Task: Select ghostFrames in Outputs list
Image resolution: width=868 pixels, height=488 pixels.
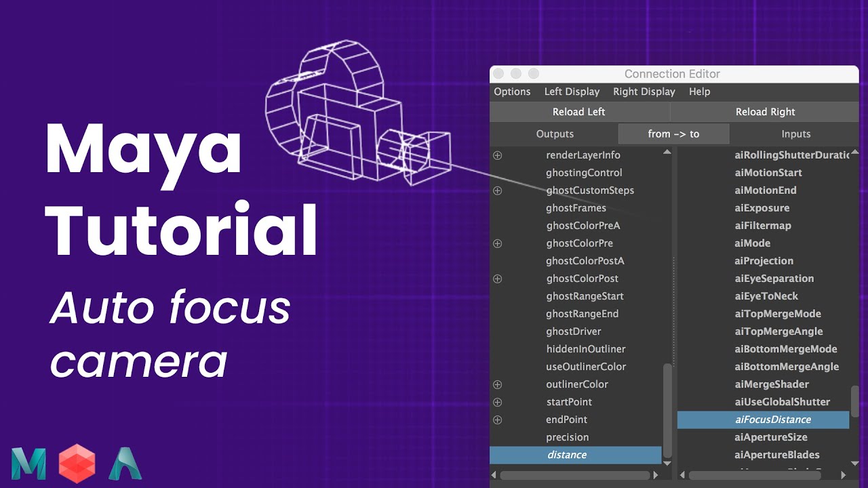Action: point(576,208)
